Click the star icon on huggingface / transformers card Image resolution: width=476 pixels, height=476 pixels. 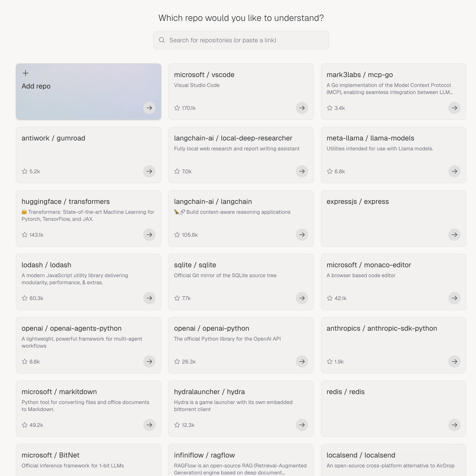pyautogui.click(x=25, y=235)
